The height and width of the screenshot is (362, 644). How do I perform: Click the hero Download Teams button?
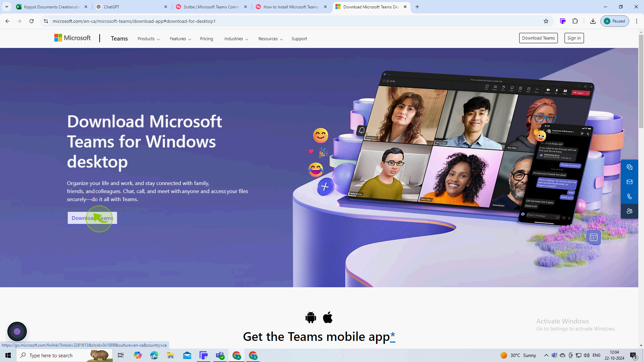point(92,218)
